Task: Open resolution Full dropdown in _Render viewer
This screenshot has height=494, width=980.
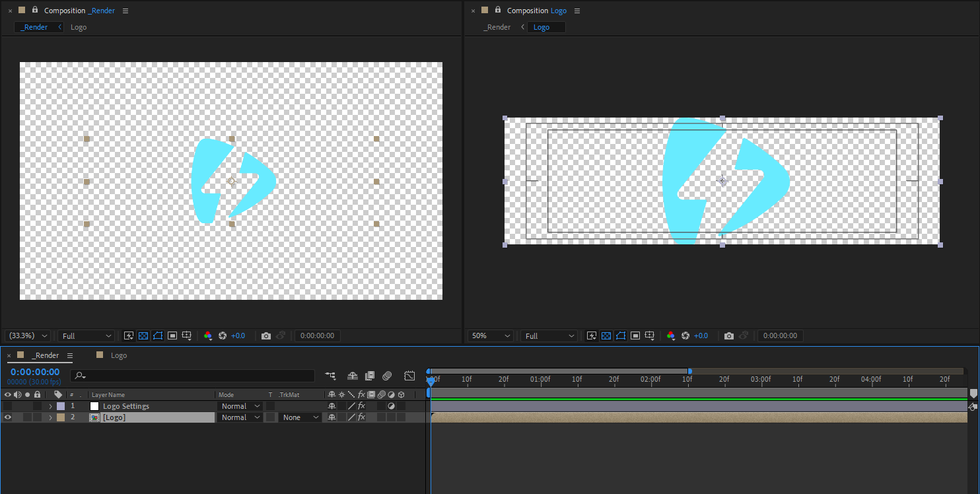Action: tap(86, 335)
